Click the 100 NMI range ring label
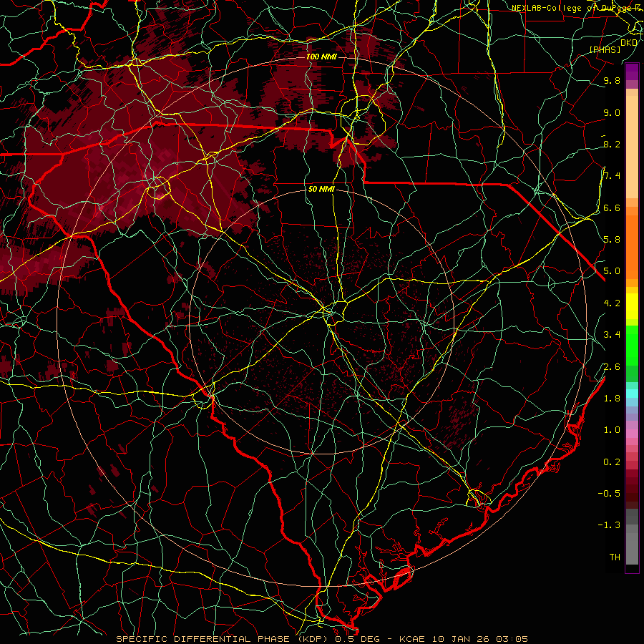Image resolution: width=644 pixels, height=644 pixels. pos(321,57)
